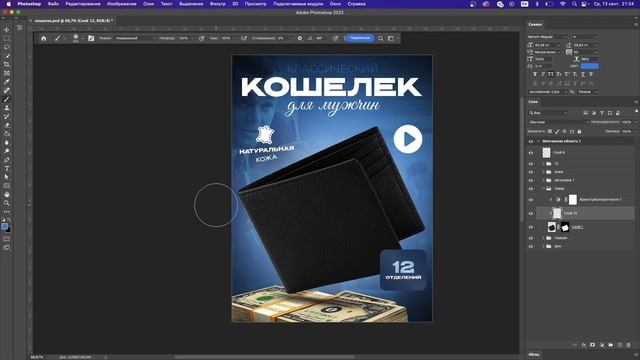
Task: Select the Horizontal Type tool
Action: [x=7, y=169]
